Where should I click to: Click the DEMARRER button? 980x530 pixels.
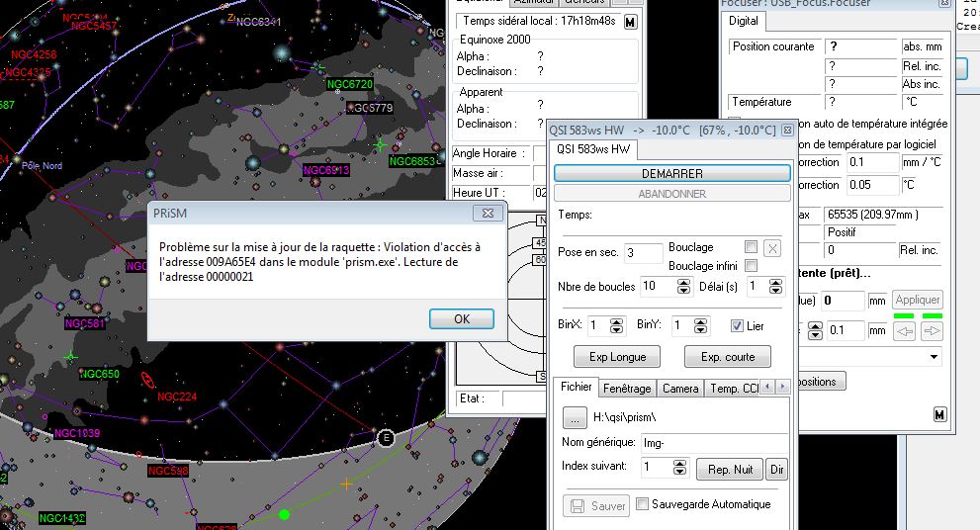tap(671, 173)
